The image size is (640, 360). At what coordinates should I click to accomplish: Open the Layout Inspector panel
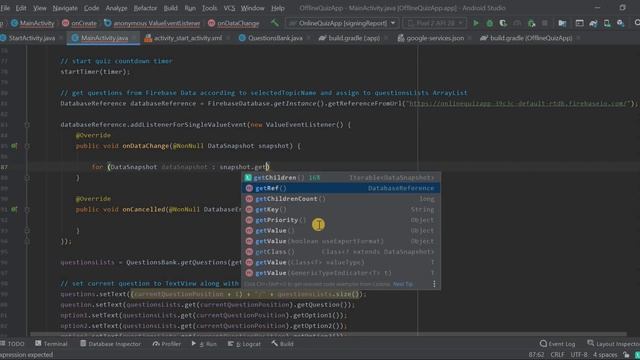(613, 344)
